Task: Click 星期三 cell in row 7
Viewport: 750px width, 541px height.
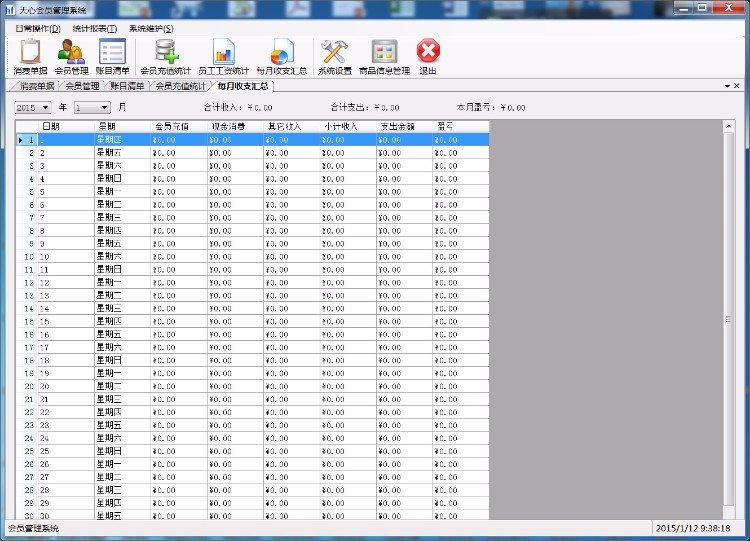Action: [123, 218]
